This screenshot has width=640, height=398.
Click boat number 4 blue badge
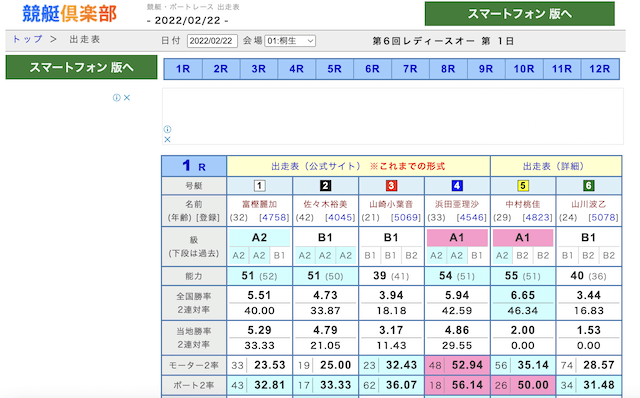457,186
